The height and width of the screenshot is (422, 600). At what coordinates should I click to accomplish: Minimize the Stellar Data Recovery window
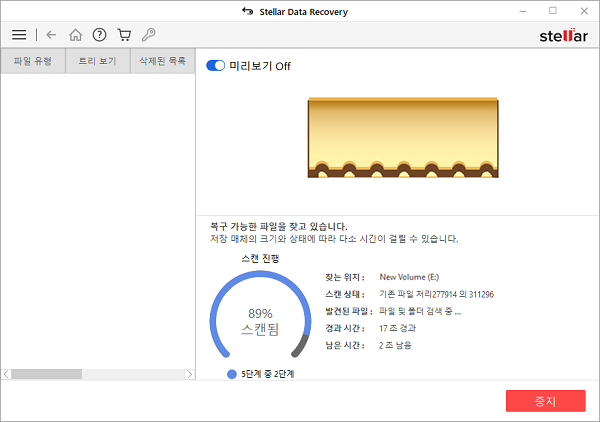point(523,11)
